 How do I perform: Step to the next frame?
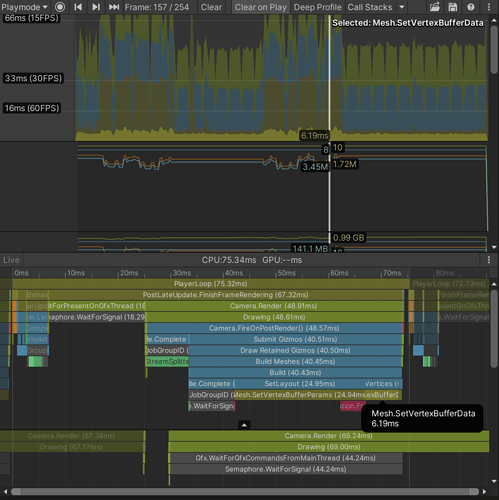96,7
